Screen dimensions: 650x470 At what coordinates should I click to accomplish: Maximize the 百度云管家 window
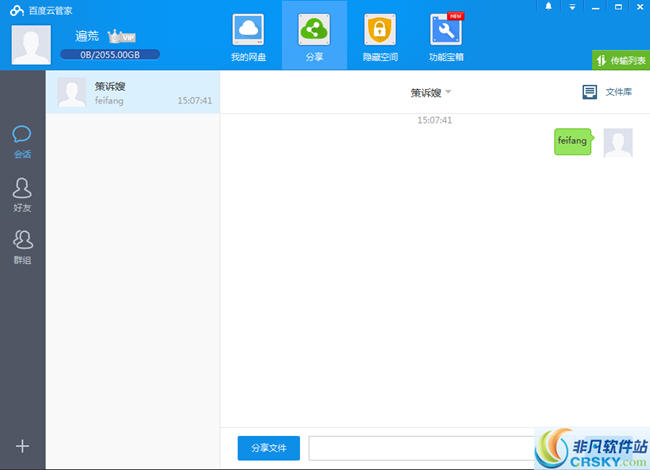[x=618, y=7]
